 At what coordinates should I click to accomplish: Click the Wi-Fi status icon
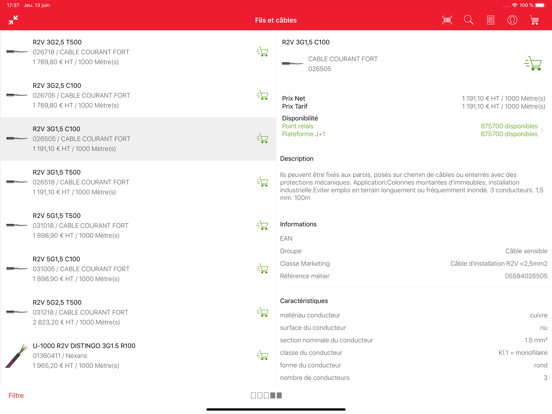pos(515,5)
